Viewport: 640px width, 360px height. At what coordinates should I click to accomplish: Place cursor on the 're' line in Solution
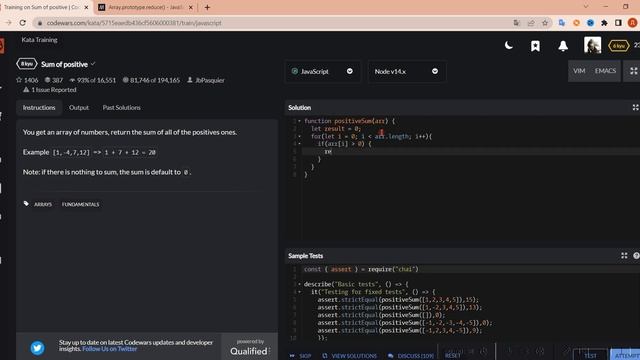point(471,151)
